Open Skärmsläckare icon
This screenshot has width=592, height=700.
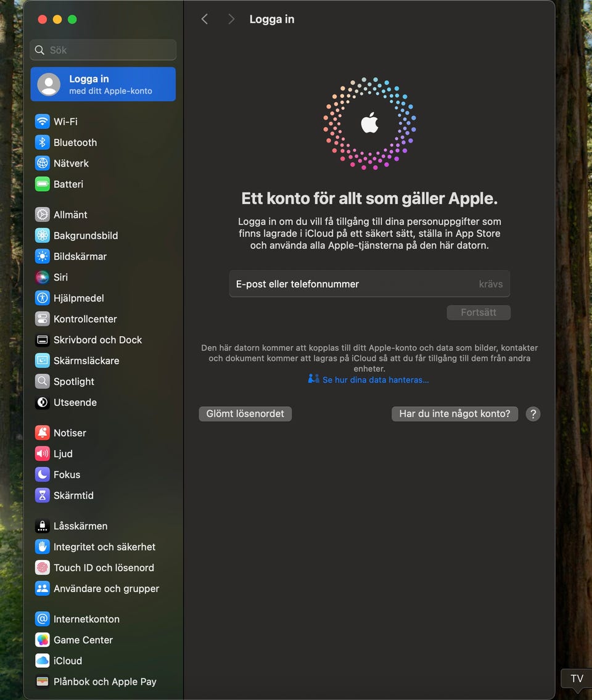coord(43,360)
